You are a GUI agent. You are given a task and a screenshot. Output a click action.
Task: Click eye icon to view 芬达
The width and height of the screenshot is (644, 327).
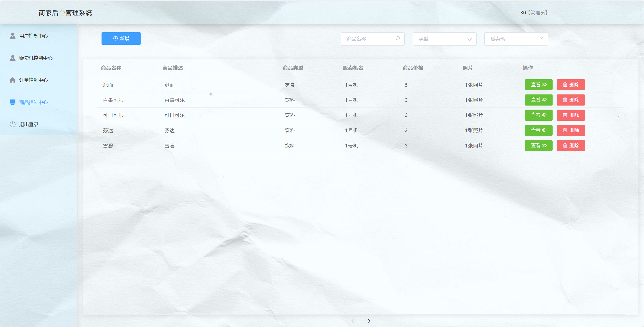click(544, 130)
